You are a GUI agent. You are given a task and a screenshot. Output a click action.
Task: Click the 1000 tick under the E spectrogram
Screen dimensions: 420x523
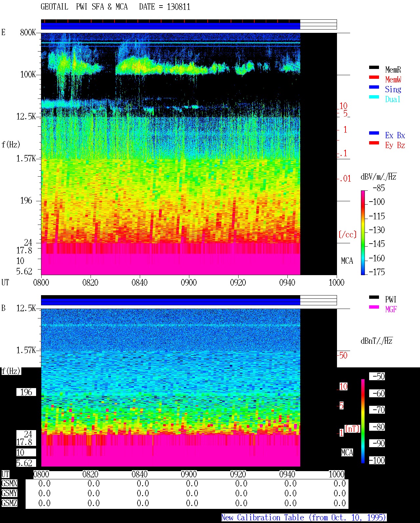[x=336, y=282]
